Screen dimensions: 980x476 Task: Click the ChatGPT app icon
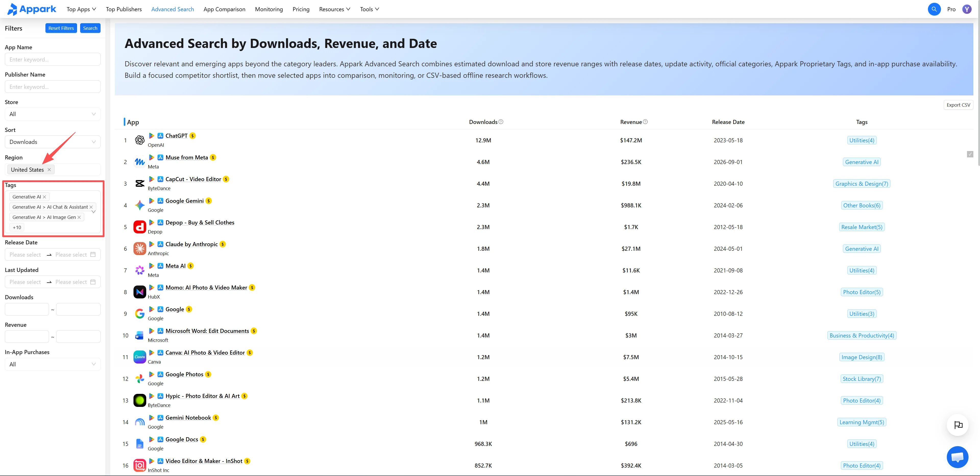(x=140, y=140)
